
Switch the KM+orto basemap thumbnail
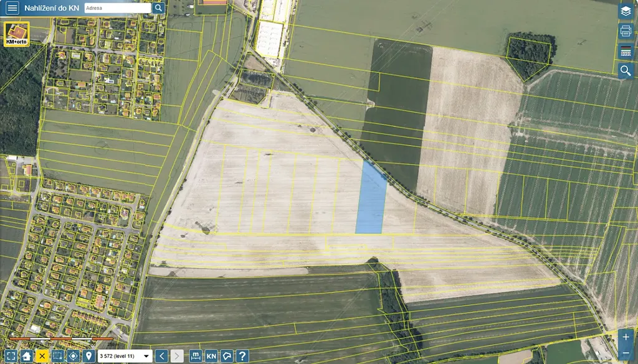pos(17,34)
